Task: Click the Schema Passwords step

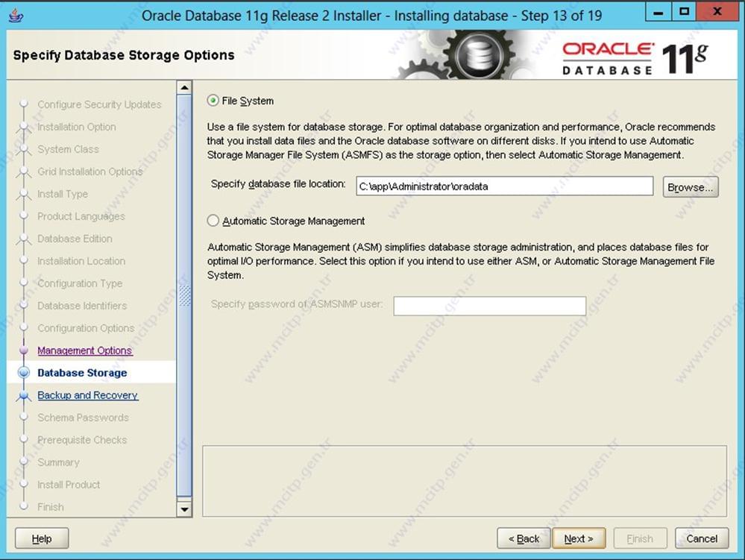Action: (x=83, y=418)
